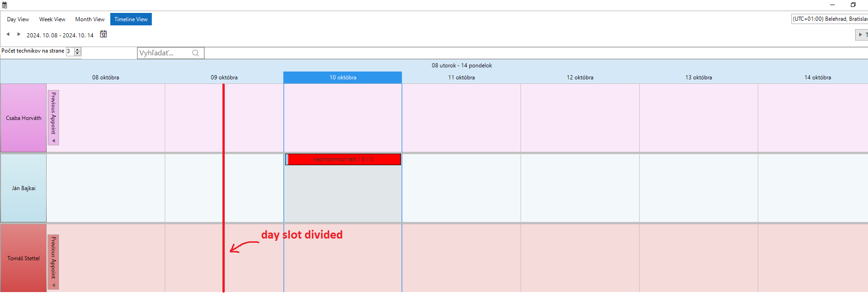Click the 12 októbra column header
This screenshot has width=868, height=299.
tap(580, 78)
